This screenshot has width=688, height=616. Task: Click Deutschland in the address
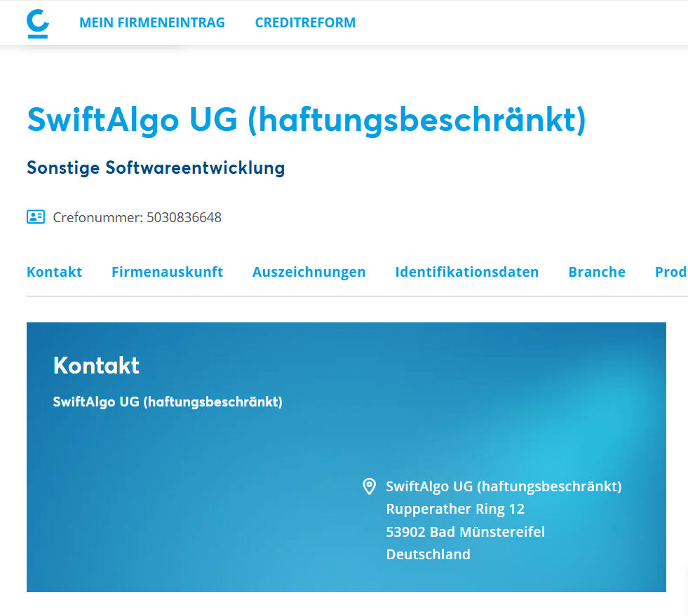pyautogui.click(x=428, y=554)
